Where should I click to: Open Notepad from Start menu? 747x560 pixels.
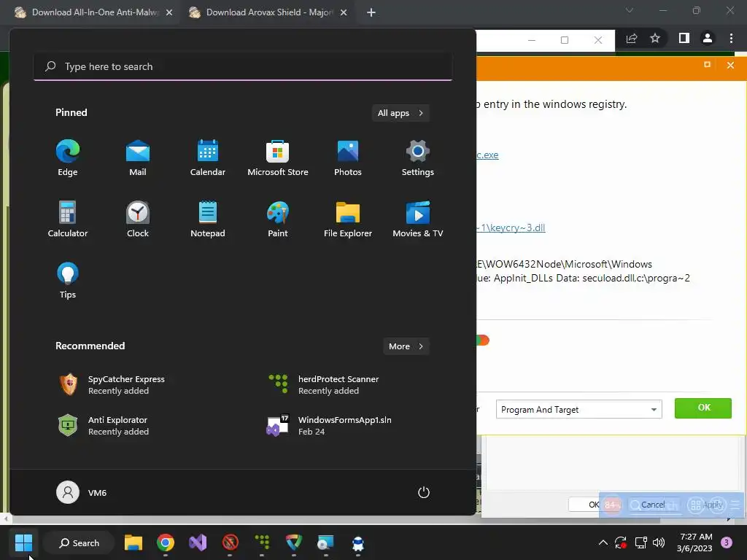[x=208, y=219]
